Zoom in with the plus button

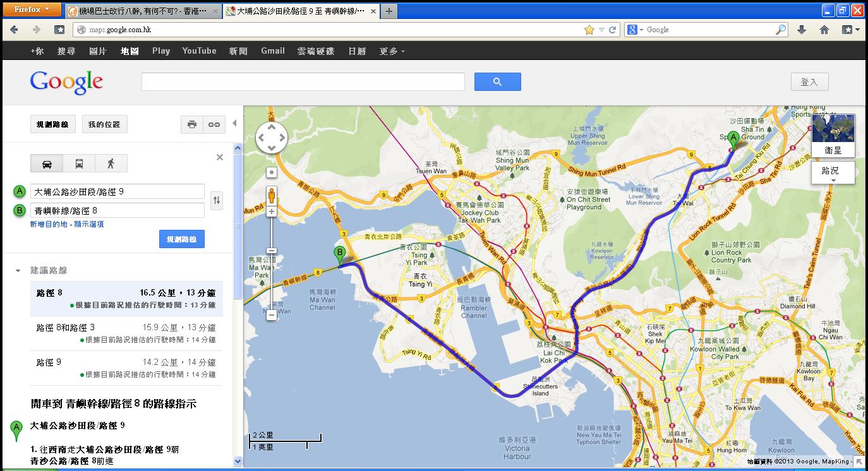coord(272,212)
